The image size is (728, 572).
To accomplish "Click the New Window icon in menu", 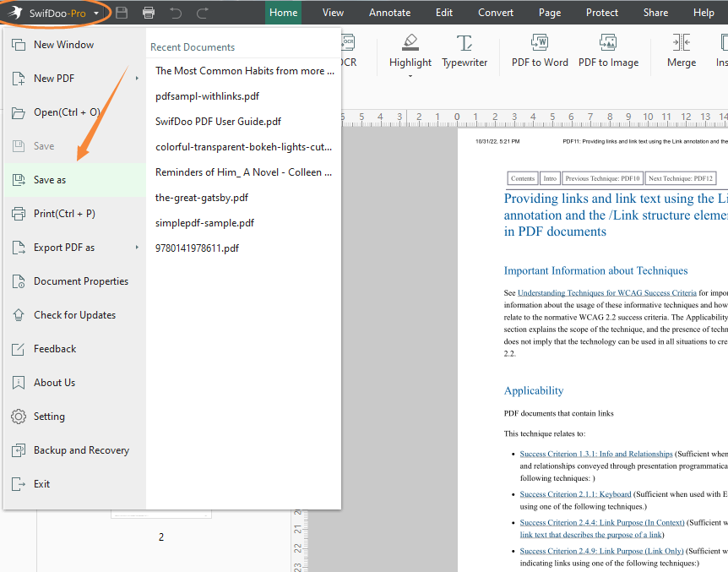I will tap(18, 45).
